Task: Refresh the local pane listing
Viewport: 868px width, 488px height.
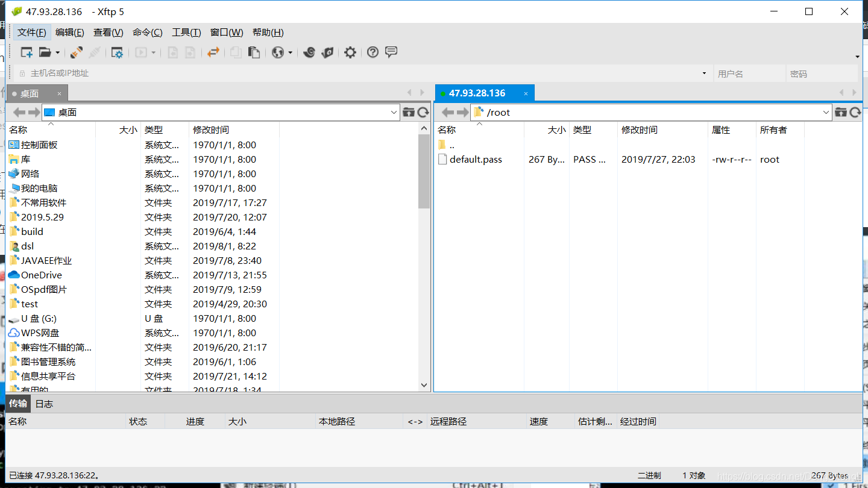Action: point(423,112)
